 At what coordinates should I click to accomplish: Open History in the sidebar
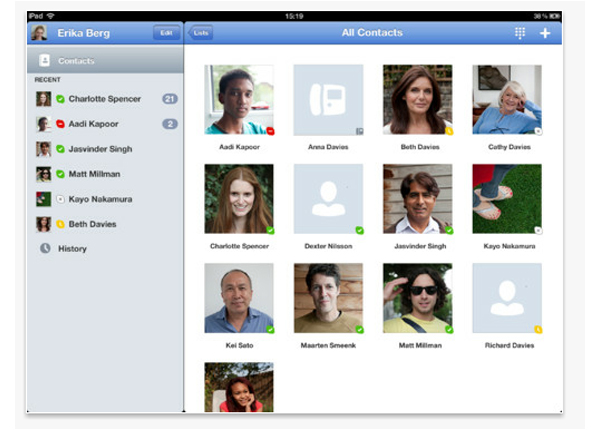72,248
